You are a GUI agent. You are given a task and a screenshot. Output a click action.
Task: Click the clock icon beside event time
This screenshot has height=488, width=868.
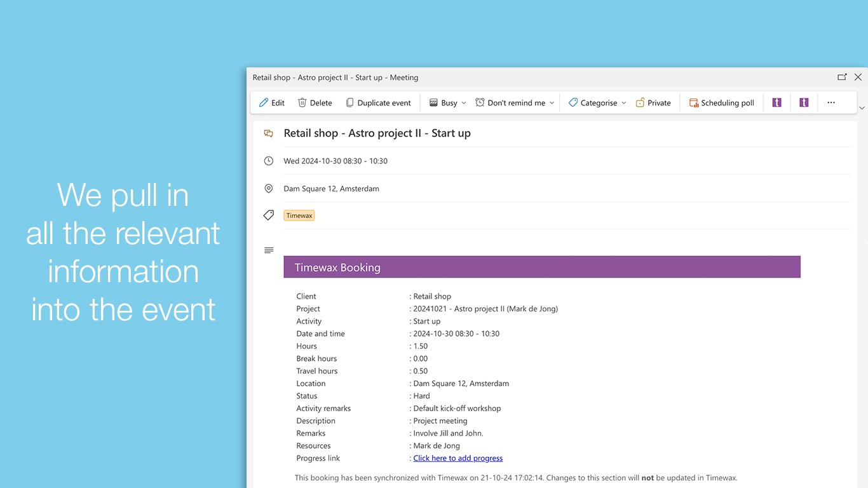coord(269,161)
